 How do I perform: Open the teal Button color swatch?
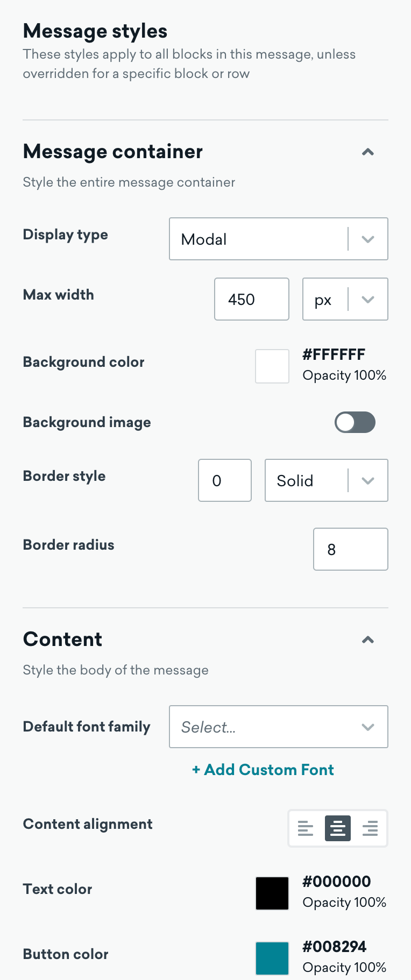pyautogui.click(x=272, y=958)
